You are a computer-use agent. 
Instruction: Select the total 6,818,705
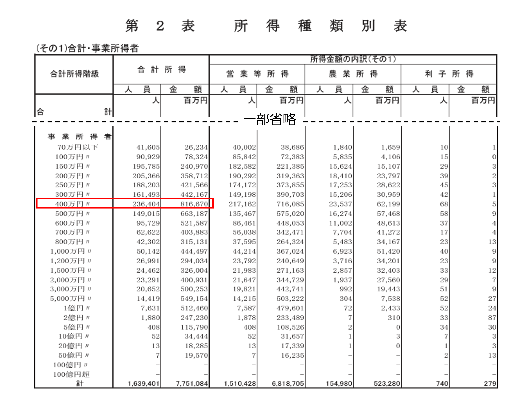[x=288, y=384]
